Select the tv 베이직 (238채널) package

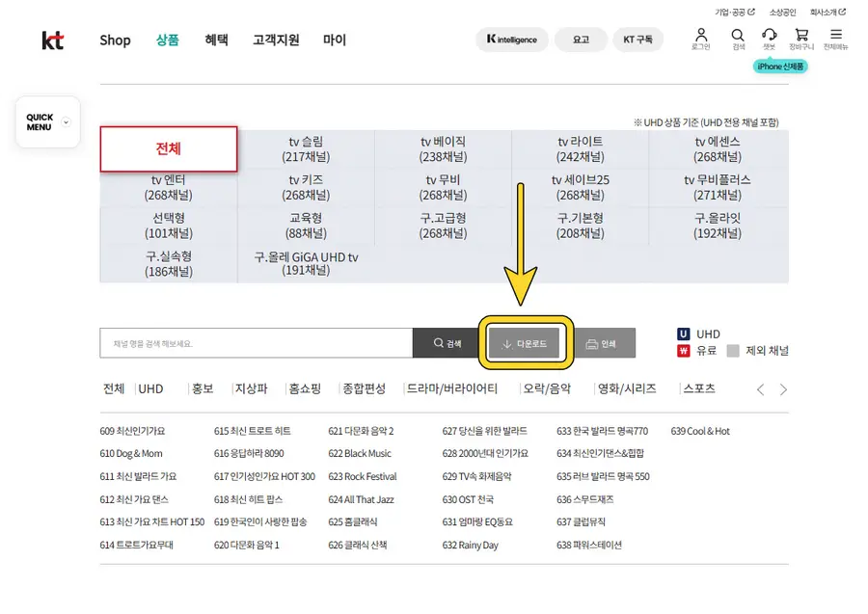coord(443,149)
